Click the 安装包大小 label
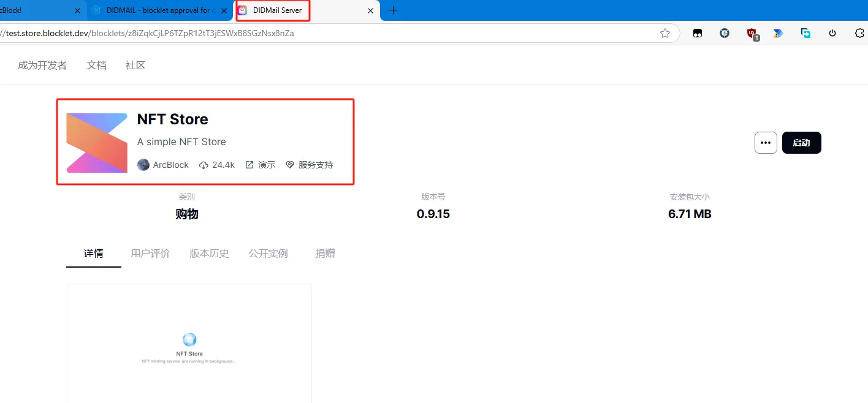This screenshot has width=868, height=403. pos(690,197)
